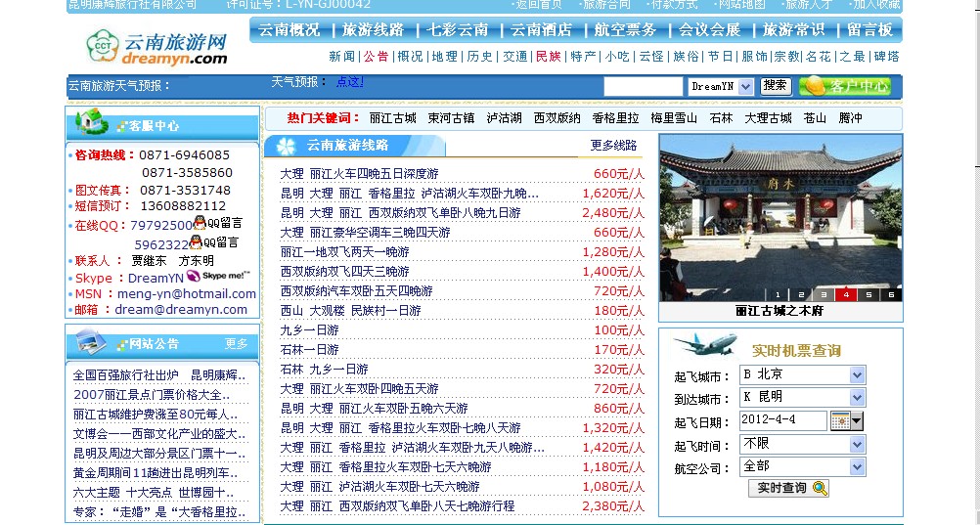Click the Skype me! badge icon

pyautogui.click(x=218, y=276)
